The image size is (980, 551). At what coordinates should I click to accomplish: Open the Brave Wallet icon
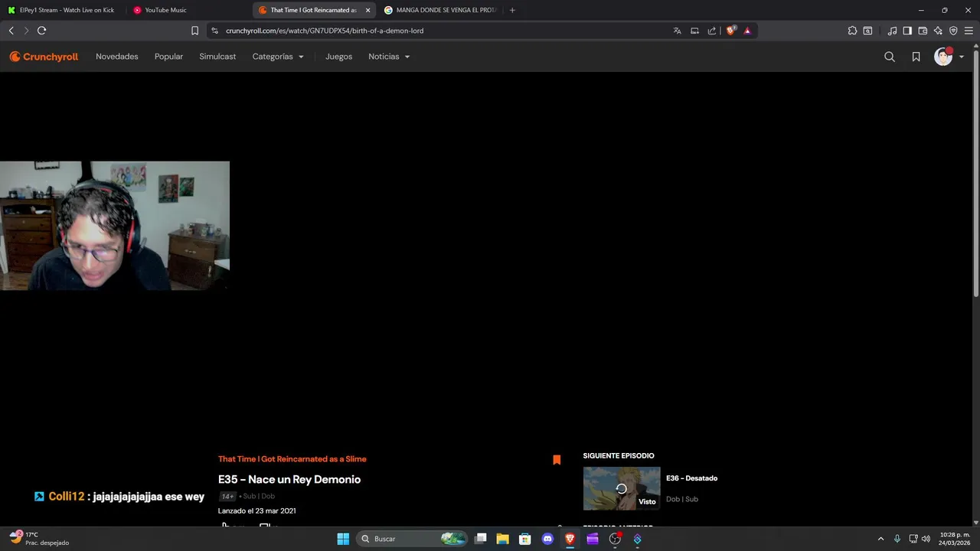[x=923, y=31]
